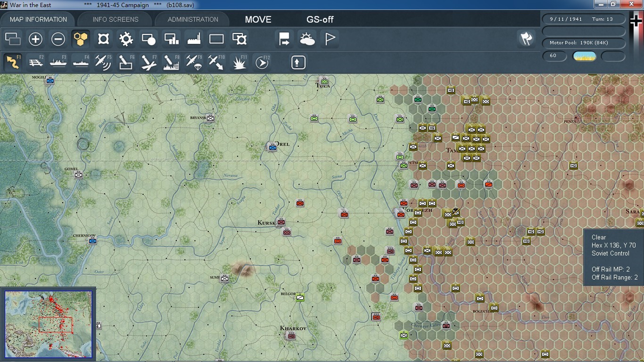The width and height of the screenshot is (644, 362).
Task: Click the Sumy unit counter
Action: [225, 278]
